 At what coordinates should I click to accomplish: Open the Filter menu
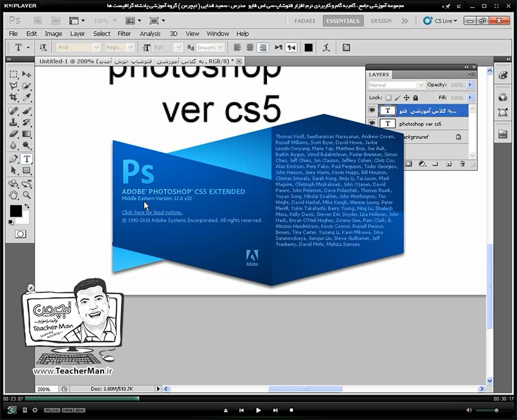tap(124, 34)
